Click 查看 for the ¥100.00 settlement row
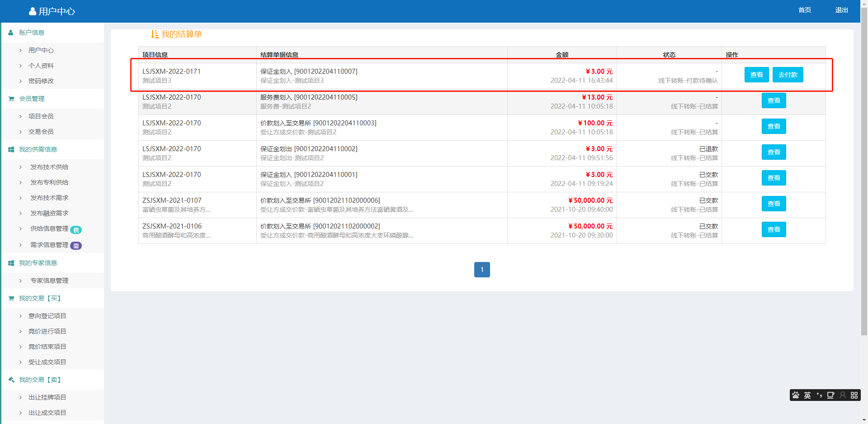Screen dimensions: 868x424 point(774,126)
